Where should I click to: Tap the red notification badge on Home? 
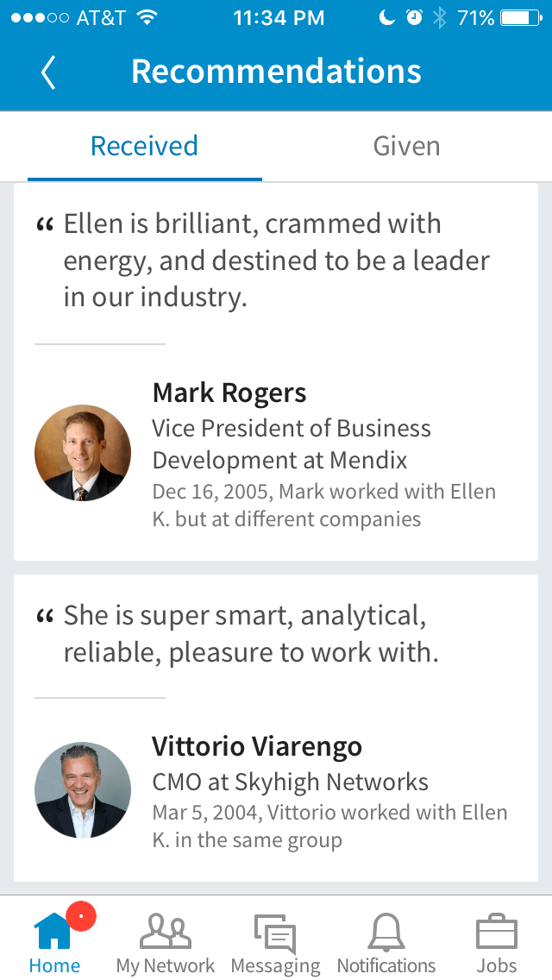[x=81, y=915]
